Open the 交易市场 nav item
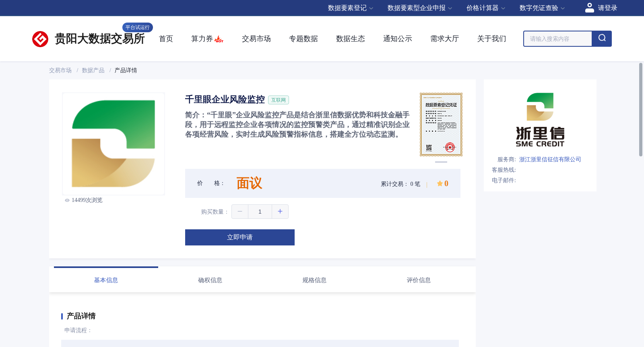This screenshot has width=644, height=347. click(256, 39)
